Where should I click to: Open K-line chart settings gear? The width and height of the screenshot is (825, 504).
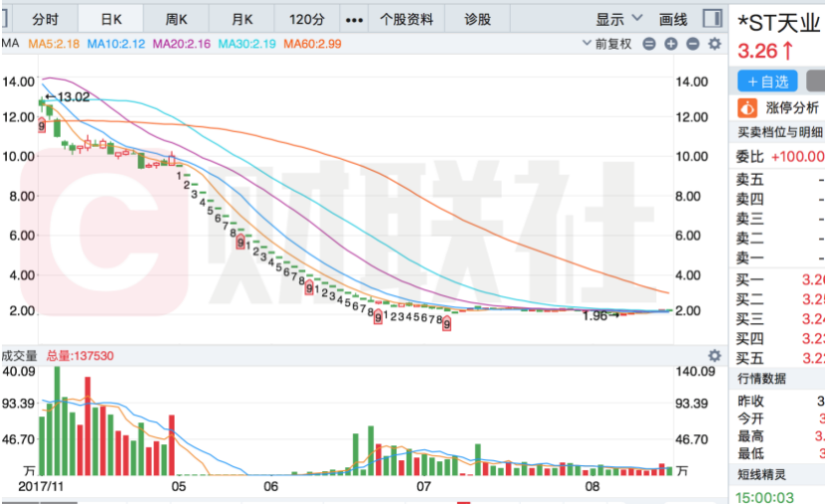tap(714, 44)
